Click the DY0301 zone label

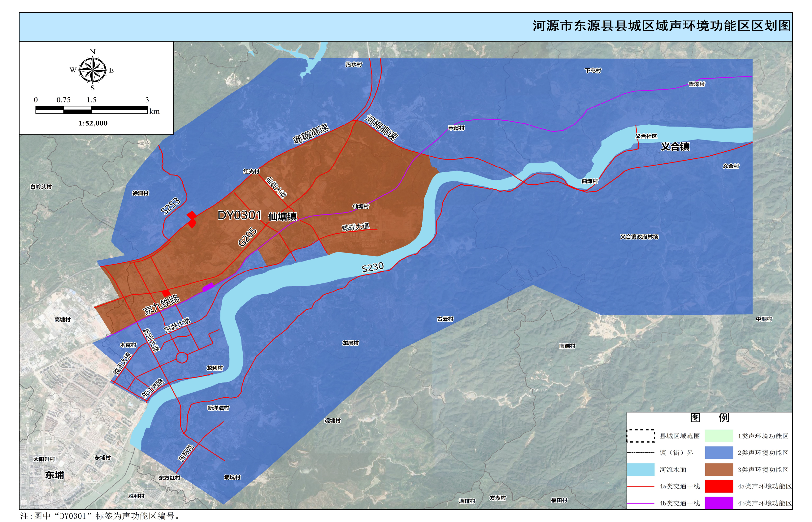coord(239,215)
